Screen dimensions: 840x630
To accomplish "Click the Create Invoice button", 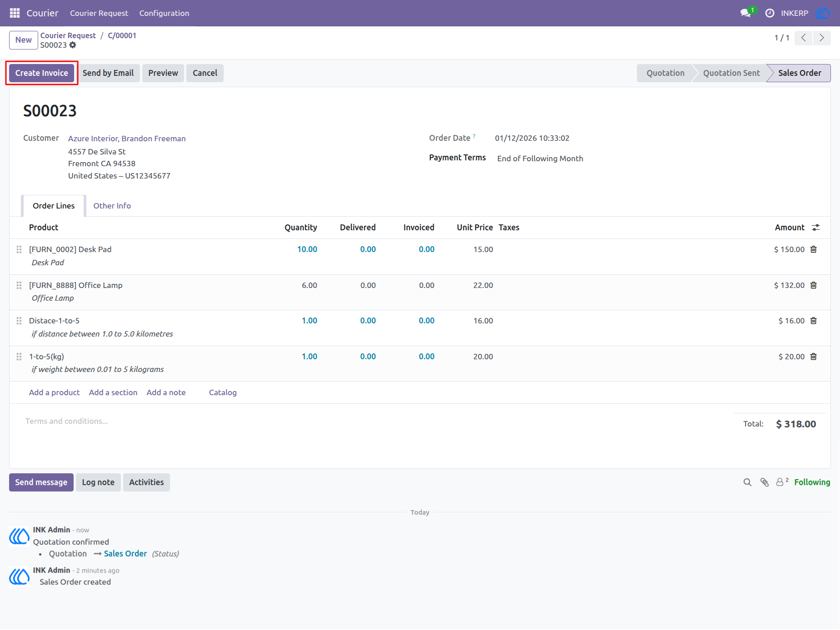I will (x=42, y=73).
